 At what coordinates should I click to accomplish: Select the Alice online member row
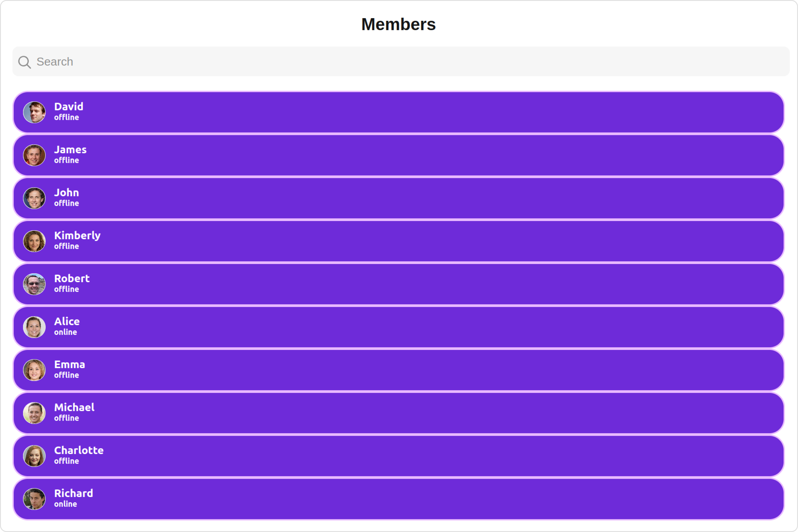coord(399,327)
